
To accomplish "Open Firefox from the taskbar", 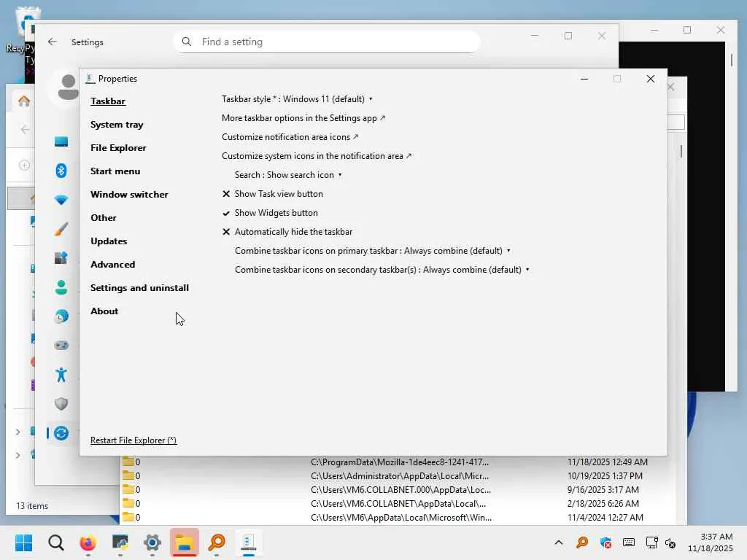I will 88,542.
